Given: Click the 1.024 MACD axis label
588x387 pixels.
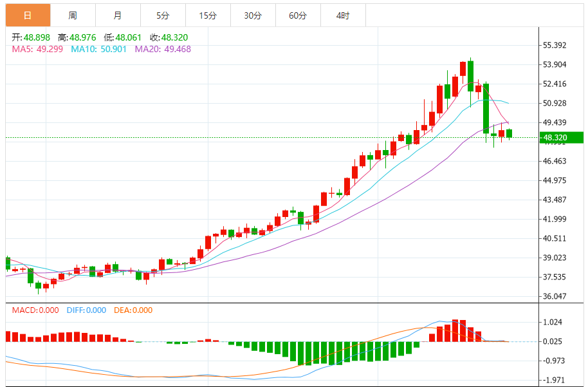Looking at the screenshot, I should [553, 322].
